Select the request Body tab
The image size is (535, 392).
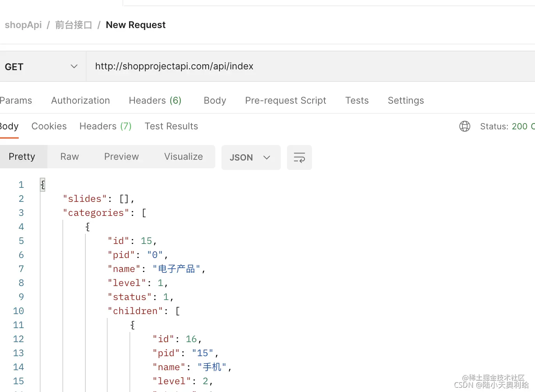215,101
